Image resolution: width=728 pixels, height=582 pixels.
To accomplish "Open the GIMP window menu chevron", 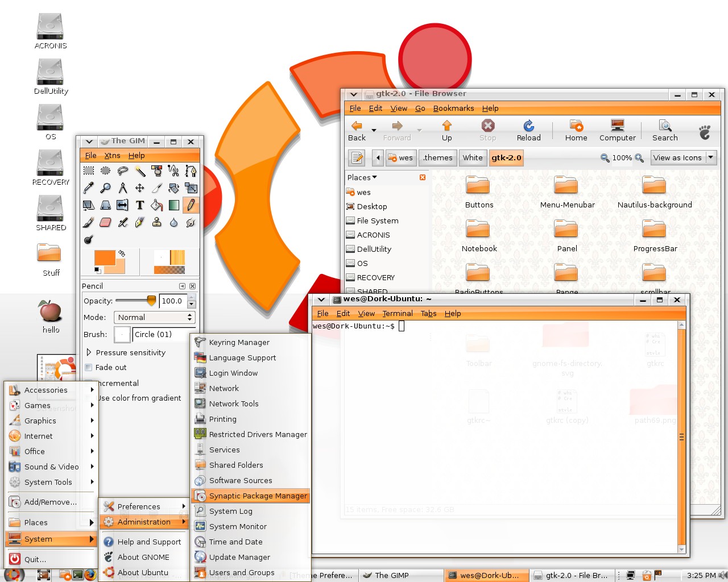I will [x=88, y=142].
